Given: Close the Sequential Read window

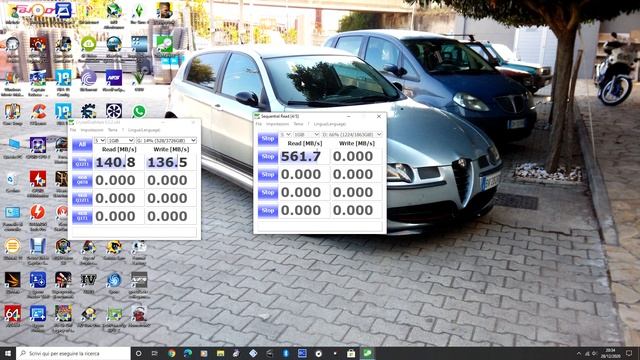Looking at the screenshot, I should (x=379, y=116).
